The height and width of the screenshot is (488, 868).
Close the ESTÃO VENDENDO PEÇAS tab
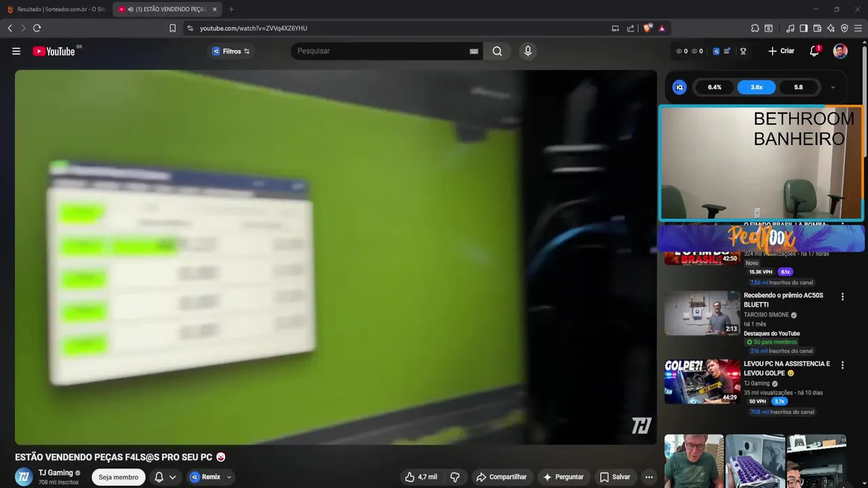tap(214, 9)
